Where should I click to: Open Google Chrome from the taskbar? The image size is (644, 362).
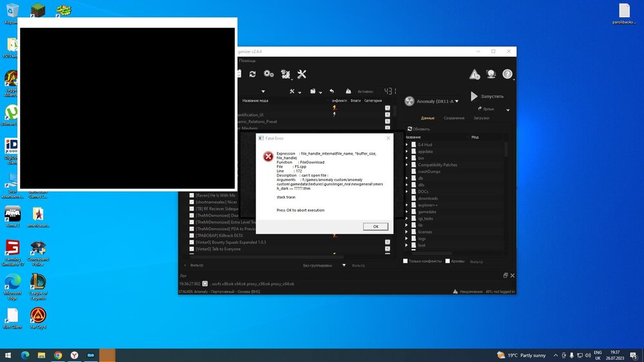tap(58, 355)
